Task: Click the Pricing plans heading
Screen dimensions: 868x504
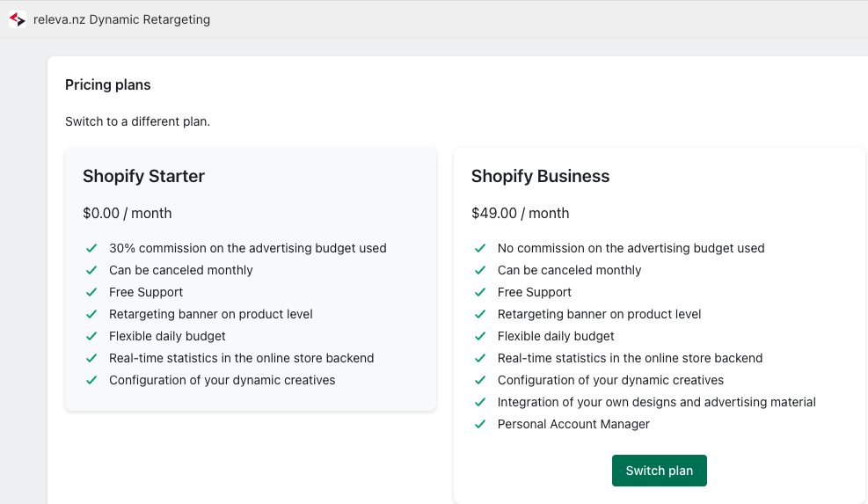Action: [x=108, y=84]
